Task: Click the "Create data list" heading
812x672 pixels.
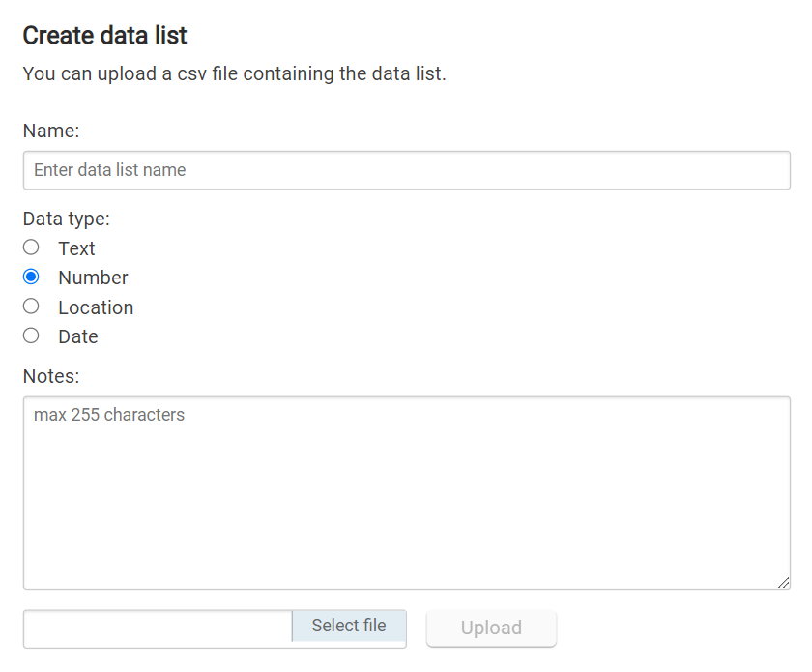Action: pos(104,36)
